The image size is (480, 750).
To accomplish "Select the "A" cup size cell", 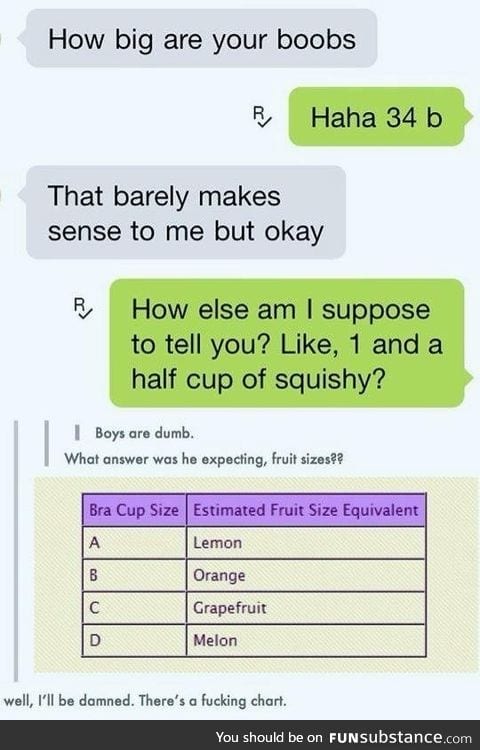I will click(134, 543).
